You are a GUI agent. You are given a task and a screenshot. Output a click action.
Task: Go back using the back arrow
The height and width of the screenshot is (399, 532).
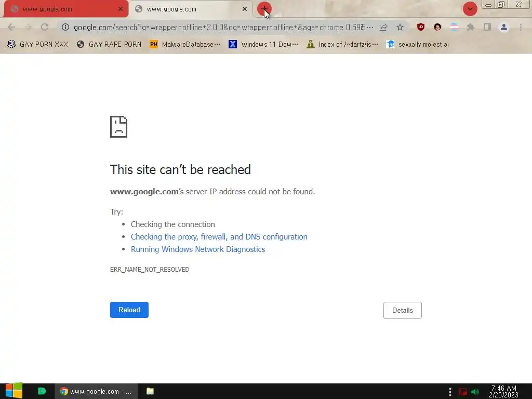11,27
